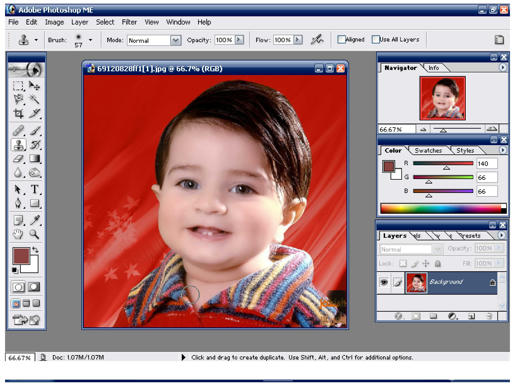Open the Mode Normal dropdown
Image resolution: width=515 pixels, height=386 pixels.
[x=175, y=40]
